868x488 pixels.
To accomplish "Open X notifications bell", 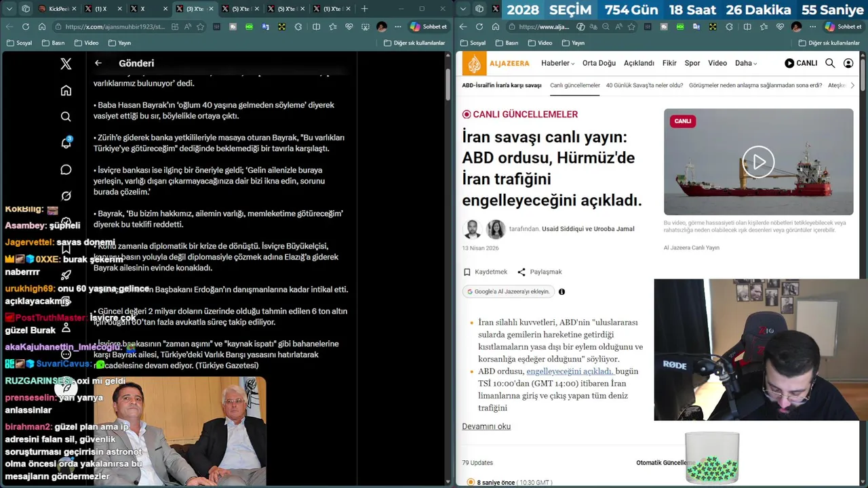I will pos(66,143).
